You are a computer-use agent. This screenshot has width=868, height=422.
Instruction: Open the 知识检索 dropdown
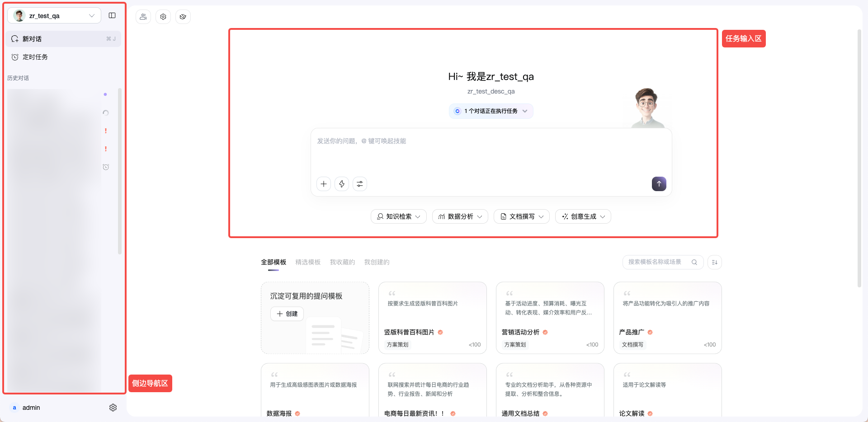(x=399, y=216)
